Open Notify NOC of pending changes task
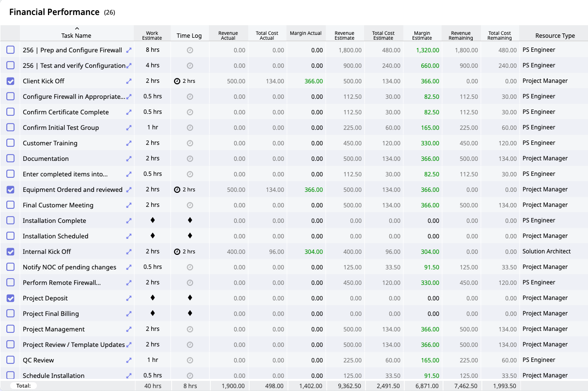 coord(69,267)
